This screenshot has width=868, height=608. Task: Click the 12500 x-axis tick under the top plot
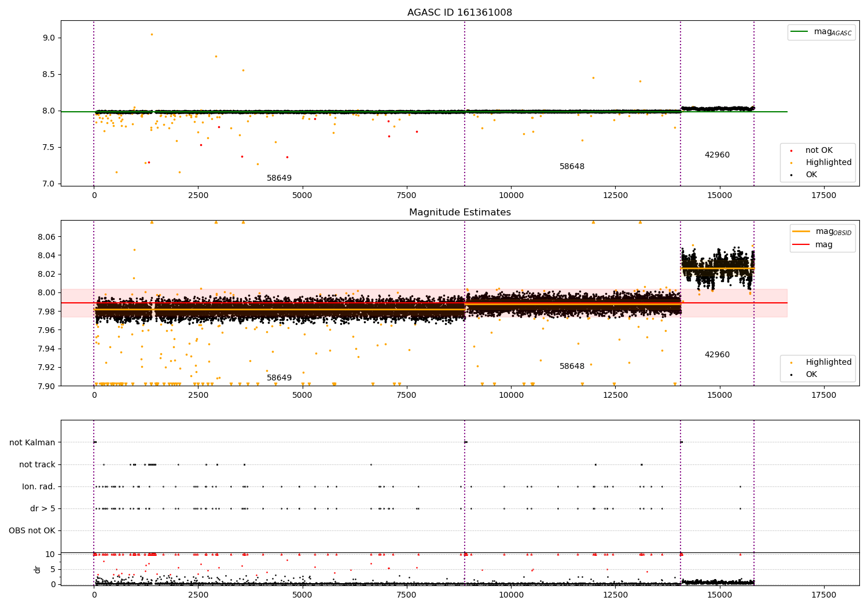(615, 196)
